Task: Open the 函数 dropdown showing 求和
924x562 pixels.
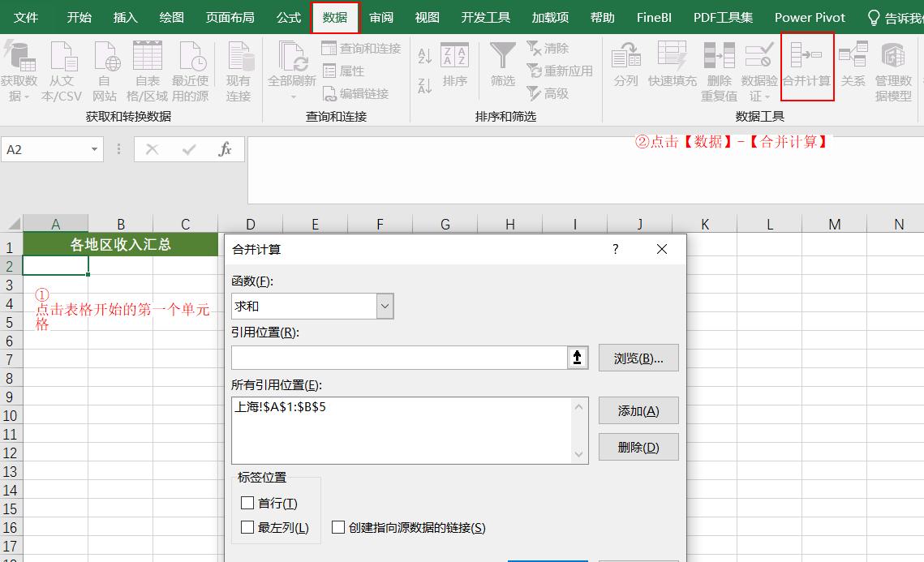Action: coord(385,307)
